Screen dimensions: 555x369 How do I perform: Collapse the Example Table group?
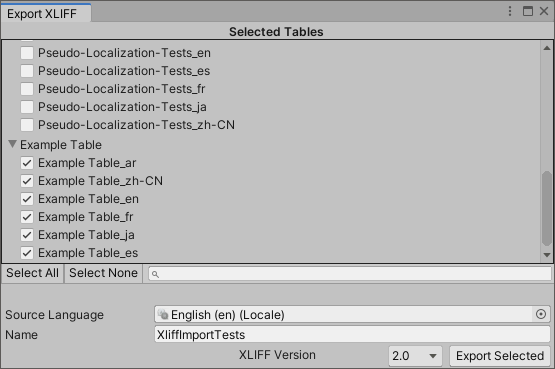[x=12, y=144]
